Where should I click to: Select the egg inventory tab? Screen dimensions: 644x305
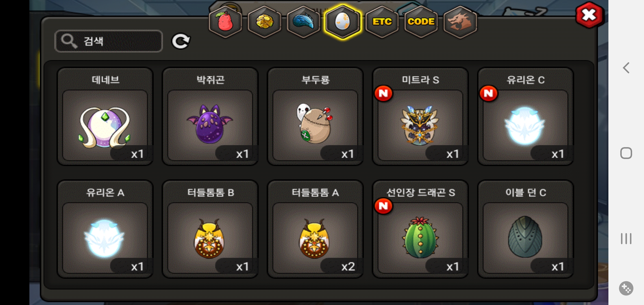[x=342, y=22]
